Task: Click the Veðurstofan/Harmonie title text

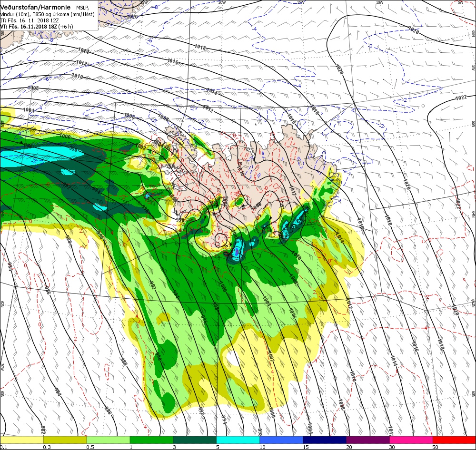Action: tap(36, 7)
